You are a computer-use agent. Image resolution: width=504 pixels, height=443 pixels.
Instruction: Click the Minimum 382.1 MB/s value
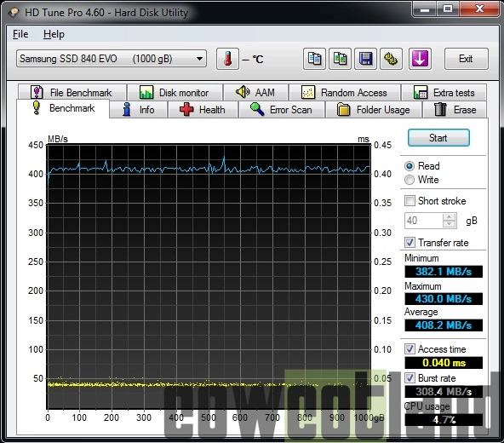444,272
